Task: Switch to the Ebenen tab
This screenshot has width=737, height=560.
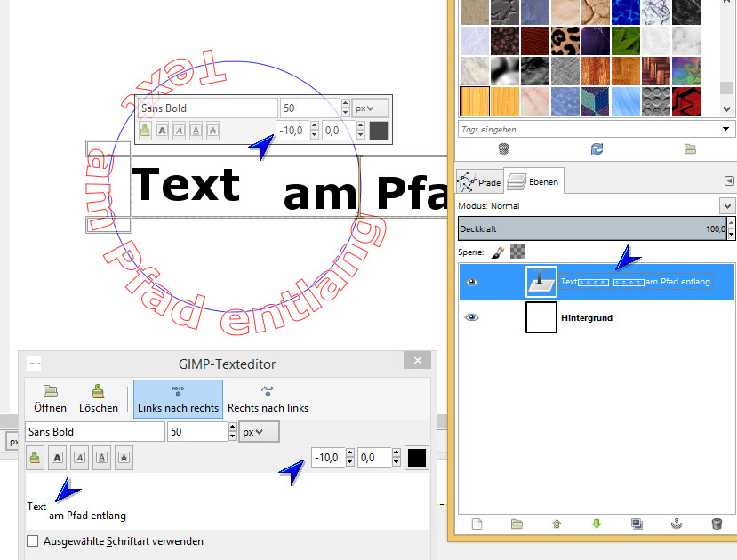Action: coord(533,182)
